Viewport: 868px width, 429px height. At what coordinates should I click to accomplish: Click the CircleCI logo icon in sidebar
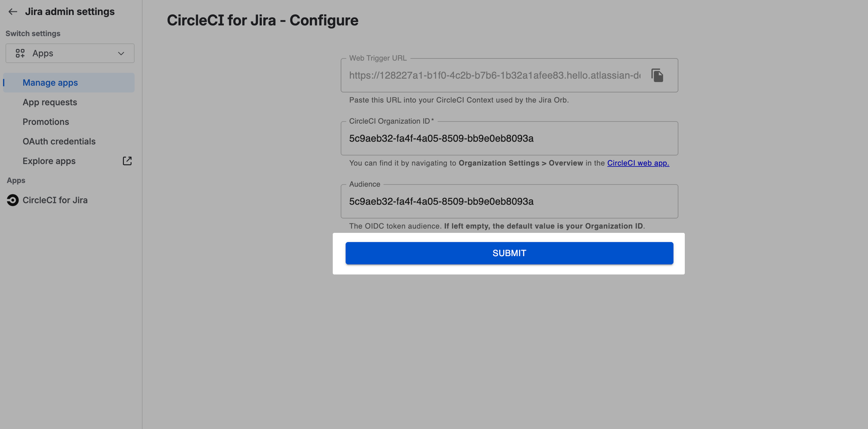point(13,200)
